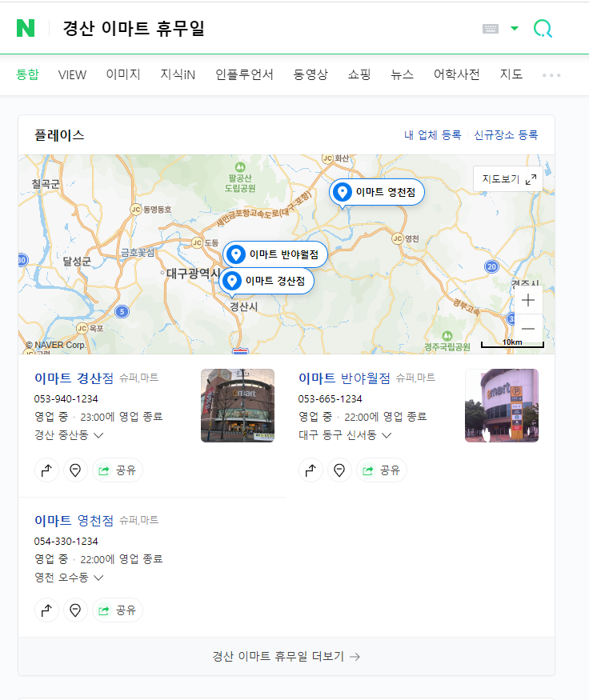Expand the 영천 오수동 address
Viewport: 589px width, 700px height.
coord(69,578)
